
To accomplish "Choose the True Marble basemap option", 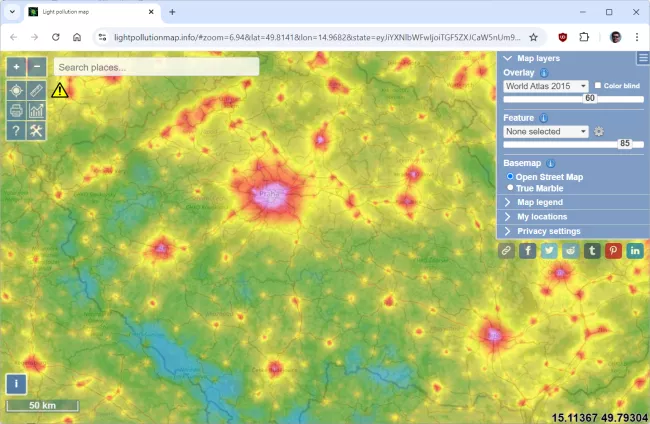I will 510,188.
